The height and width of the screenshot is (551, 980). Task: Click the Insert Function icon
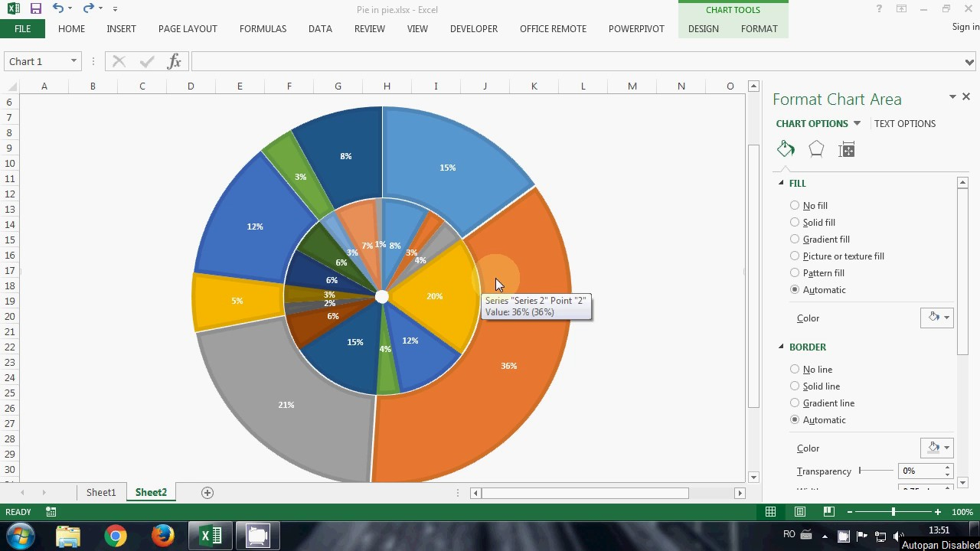[x=175, y=61]
